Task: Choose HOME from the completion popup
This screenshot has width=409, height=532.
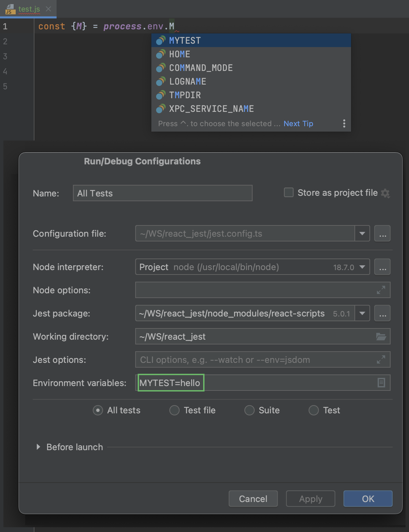Action: click(179, 54)
